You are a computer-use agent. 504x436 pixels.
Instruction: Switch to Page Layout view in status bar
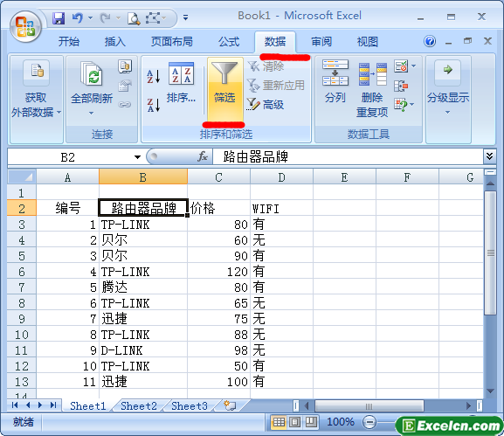click(295, 422)
